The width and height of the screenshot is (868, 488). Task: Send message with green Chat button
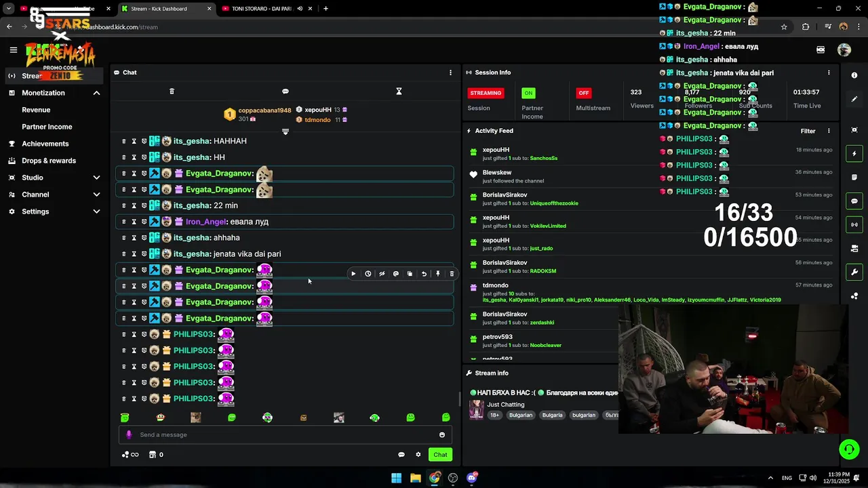click(x=441, y=455)
